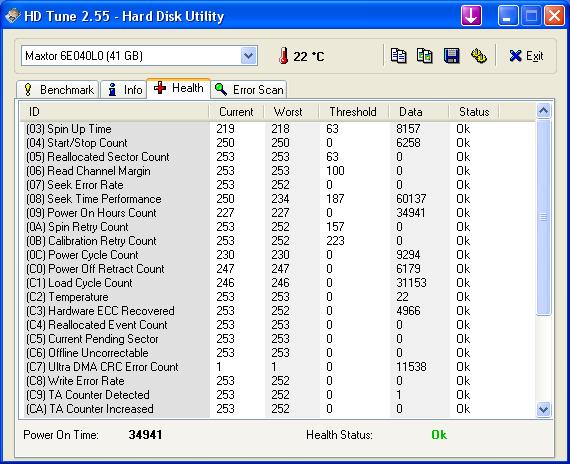
Task: Click the 22 °C temperature reading
Action: click(309, 56)
